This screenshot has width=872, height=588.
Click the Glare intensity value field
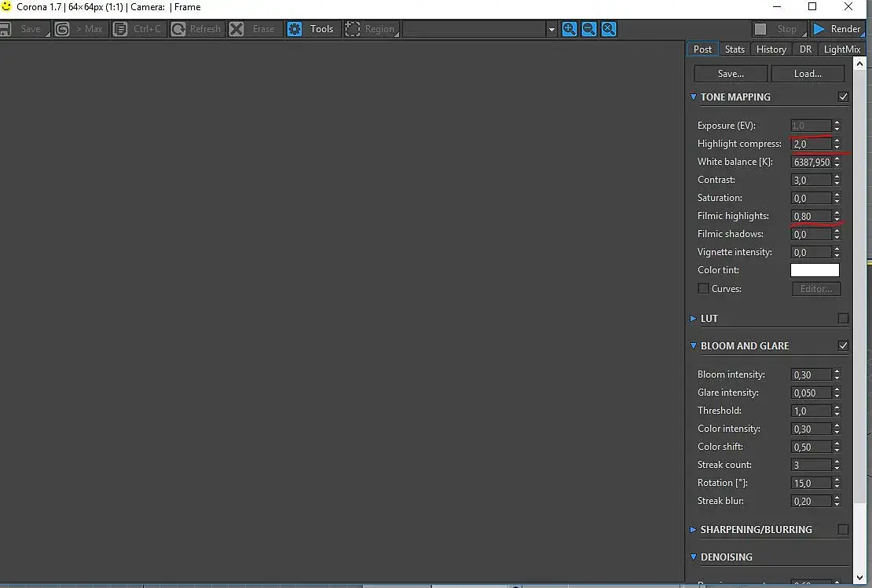click(812, 393)
